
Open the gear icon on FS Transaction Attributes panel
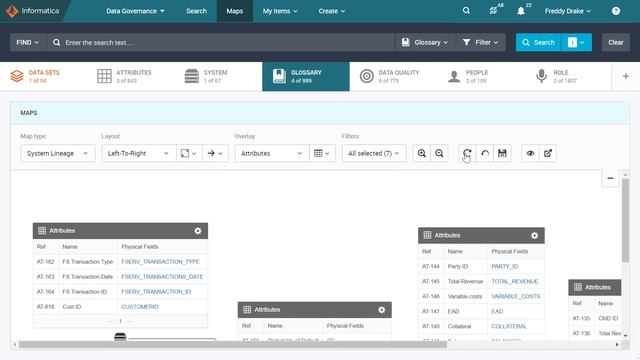coord(198,231)
